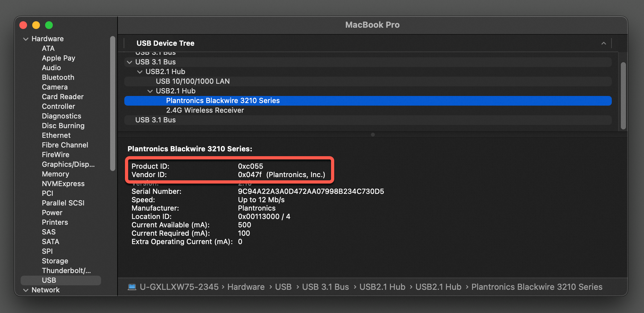This screenshot has height=313, width=644.
Task: Select Ethernet in the Hardware sidebar
Action: (x=56, y=135)
